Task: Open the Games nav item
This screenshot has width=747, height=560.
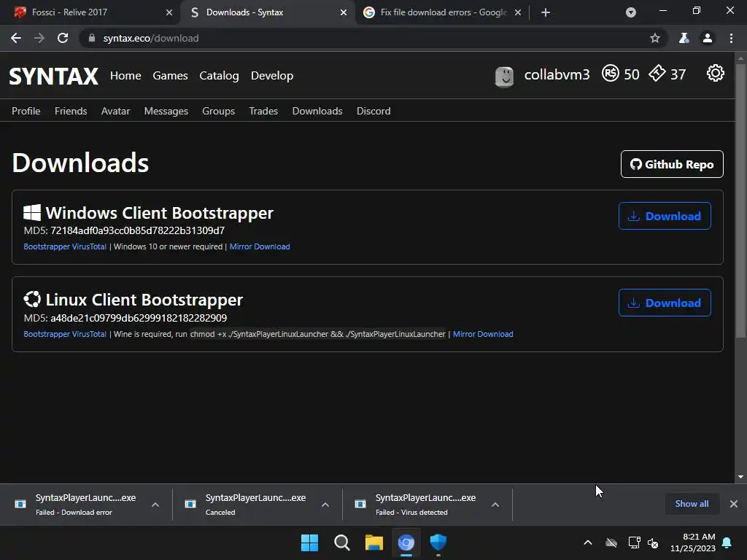Action: (170, 76)
